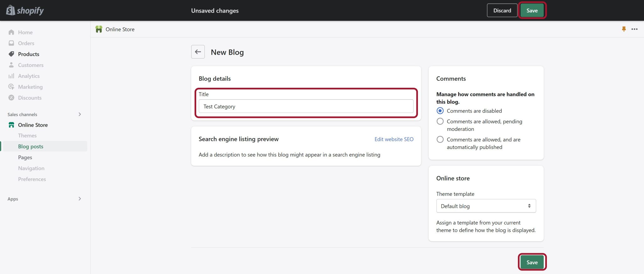Click the Marketing target icon
The width and height of the screenshot is (644, 274).
[x=11, y=87]
